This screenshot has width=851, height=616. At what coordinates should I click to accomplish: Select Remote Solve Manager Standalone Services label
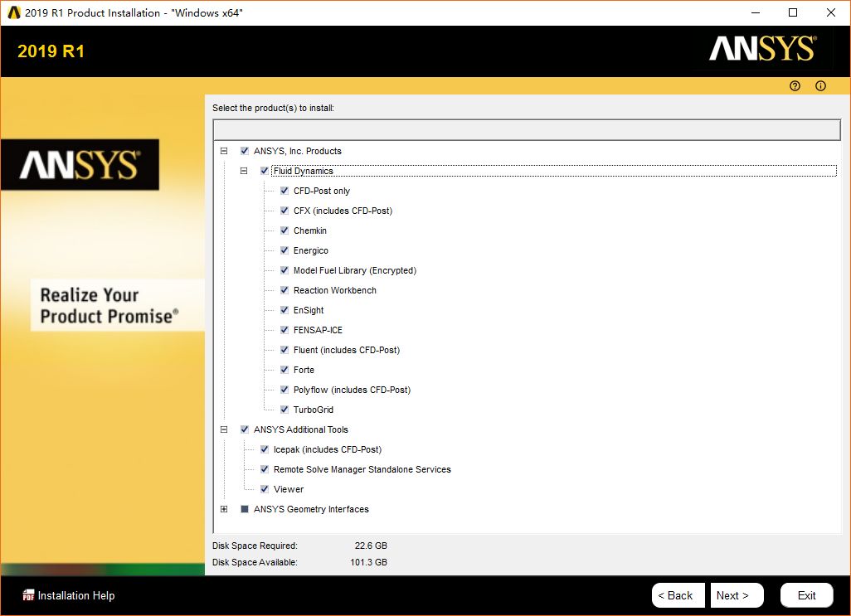pos(362,469)
